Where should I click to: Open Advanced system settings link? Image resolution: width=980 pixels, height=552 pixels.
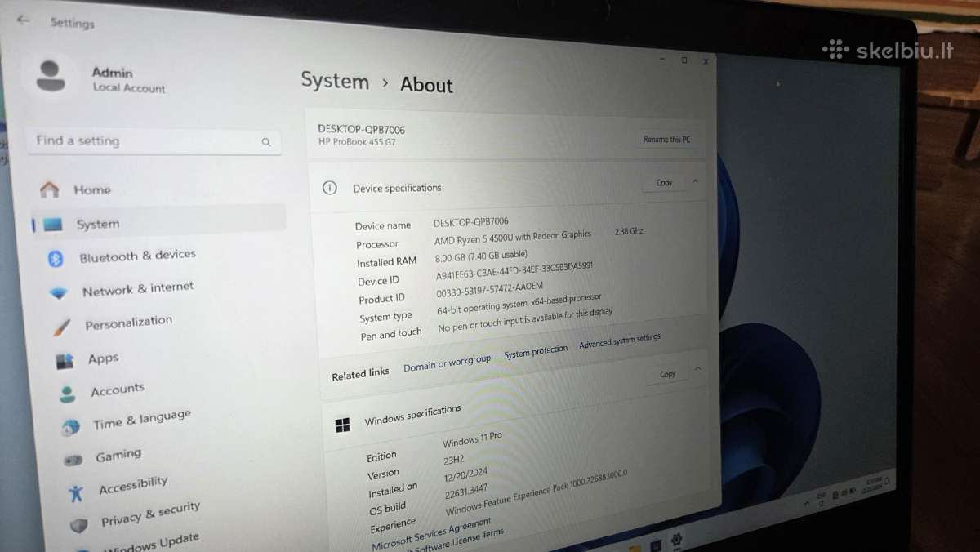point(620,341)
